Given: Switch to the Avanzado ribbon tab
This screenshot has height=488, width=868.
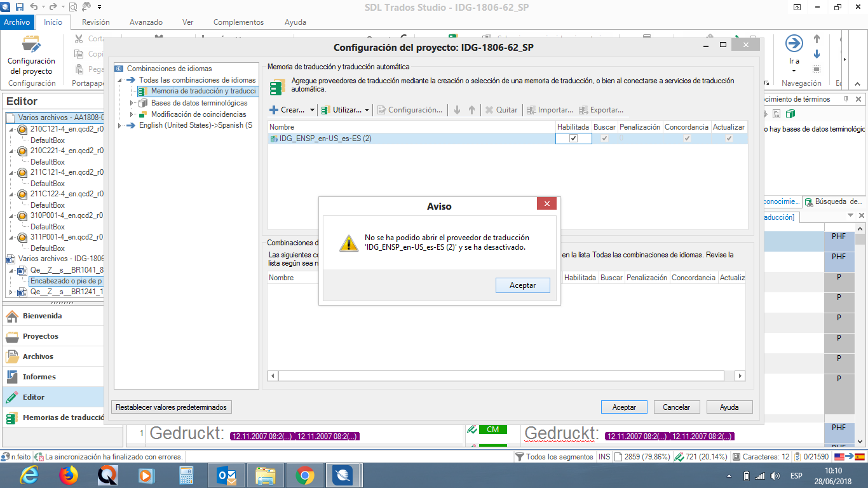Looking at the screenshot, I should (146, 22).
